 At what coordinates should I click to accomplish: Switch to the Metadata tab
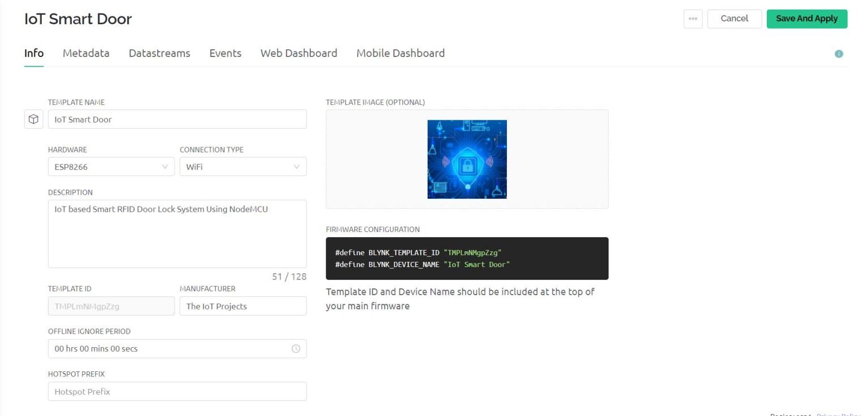[x=86, y=53]
